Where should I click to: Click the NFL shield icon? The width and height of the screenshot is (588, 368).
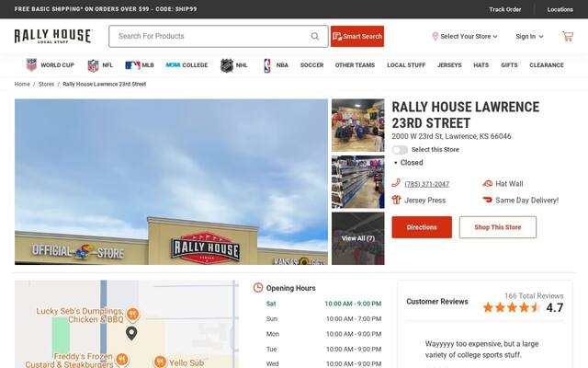pos(93,65)
